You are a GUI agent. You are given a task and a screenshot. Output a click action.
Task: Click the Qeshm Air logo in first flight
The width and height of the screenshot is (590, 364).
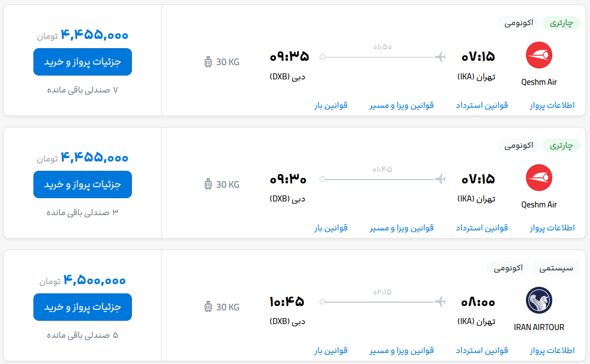tap(539, 55)
